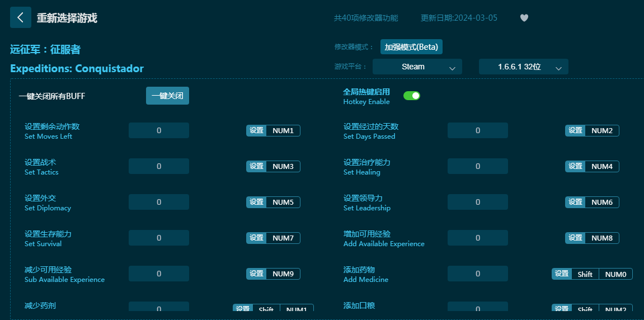Image resolution: width=644 pixels, height=320 pixels.
Task: Click 设置 button next to NUM1
Action: [x=256, y=130]
